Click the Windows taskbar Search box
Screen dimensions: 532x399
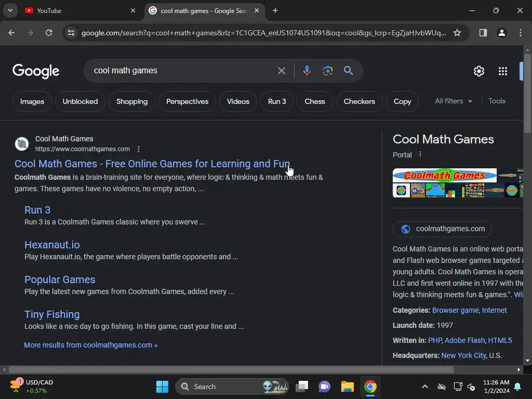point(232,387)
